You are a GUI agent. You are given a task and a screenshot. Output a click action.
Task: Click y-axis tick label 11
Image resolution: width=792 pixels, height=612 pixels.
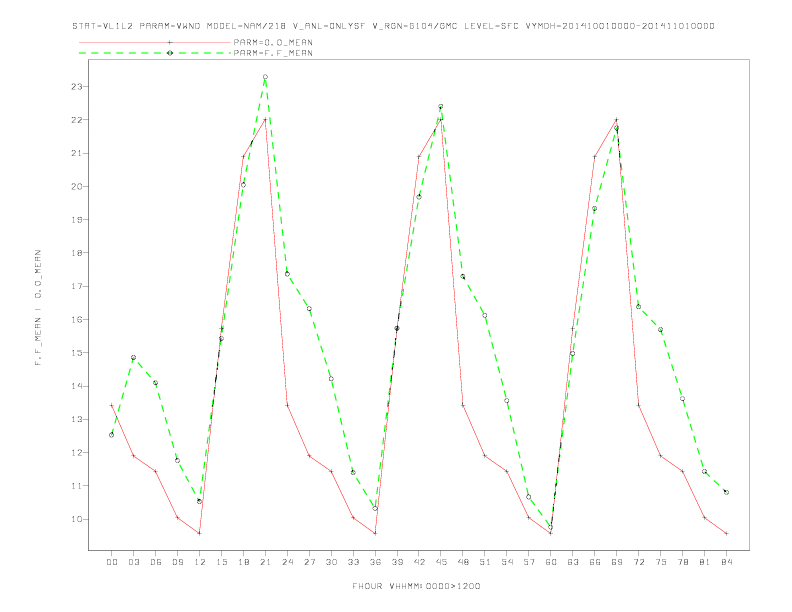[77, 486]
